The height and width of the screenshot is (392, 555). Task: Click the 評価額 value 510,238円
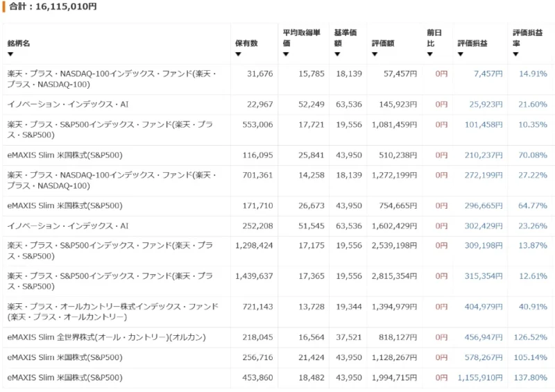[x=398, y=155]
